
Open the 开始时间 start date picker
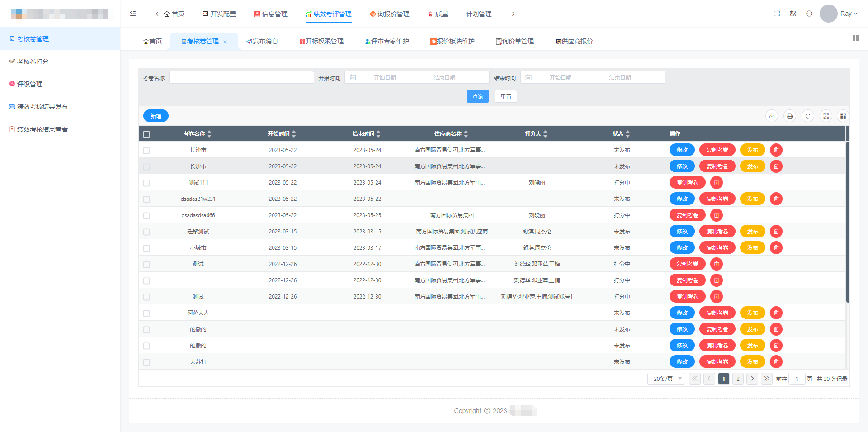[x=385, y=78]
